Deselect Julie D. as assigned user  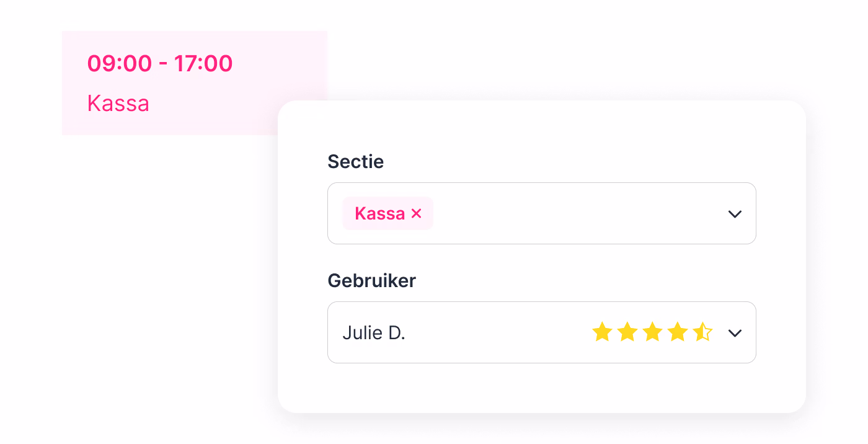pyautogui.click(x=375, y=332)
